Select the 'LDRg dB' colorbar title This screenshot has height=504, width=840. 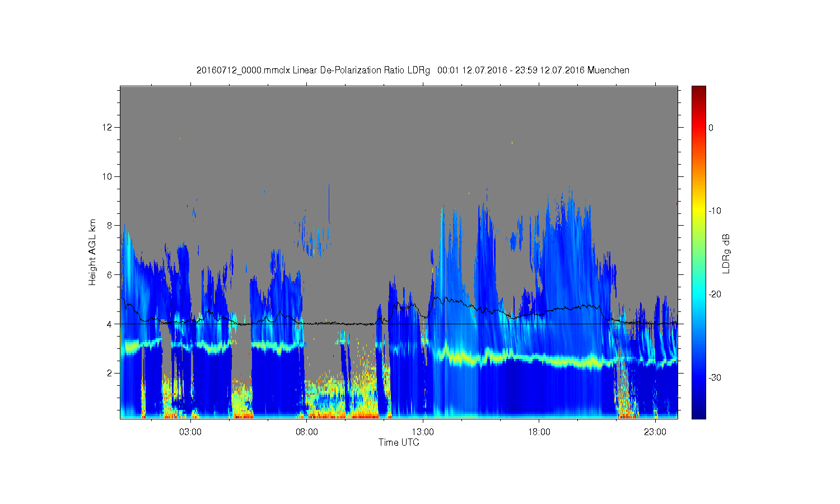pos(726,254)
